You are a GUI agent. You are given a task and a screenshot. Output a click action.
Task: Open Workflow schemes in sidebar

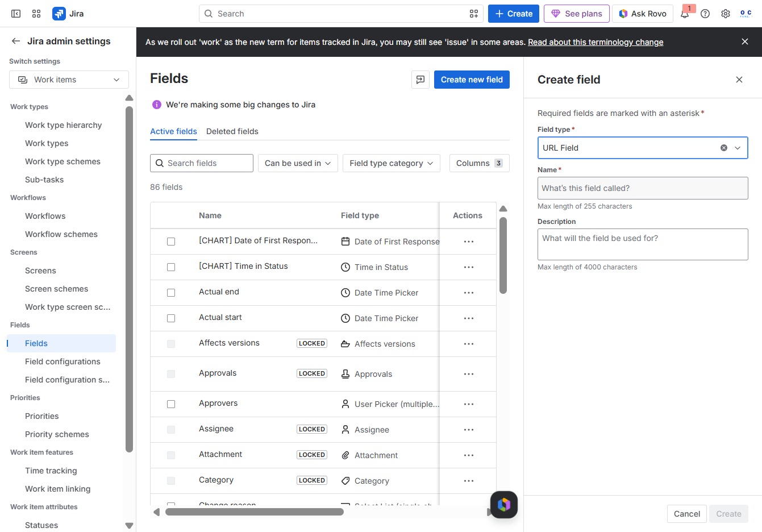pos(61,234)
